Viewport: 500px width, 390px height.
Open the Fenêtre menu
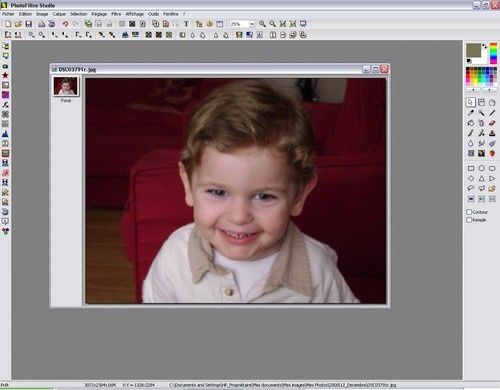point(171,14)
